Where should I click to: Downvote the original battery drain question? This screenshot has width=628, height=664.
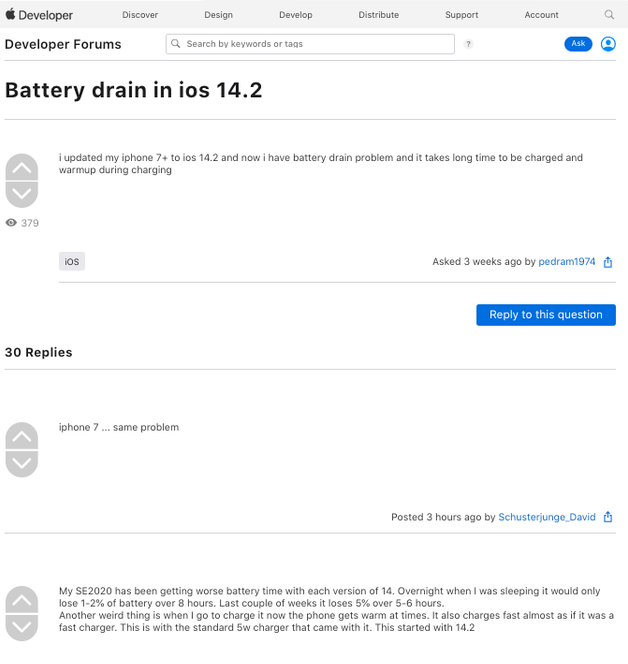point(22,194)
